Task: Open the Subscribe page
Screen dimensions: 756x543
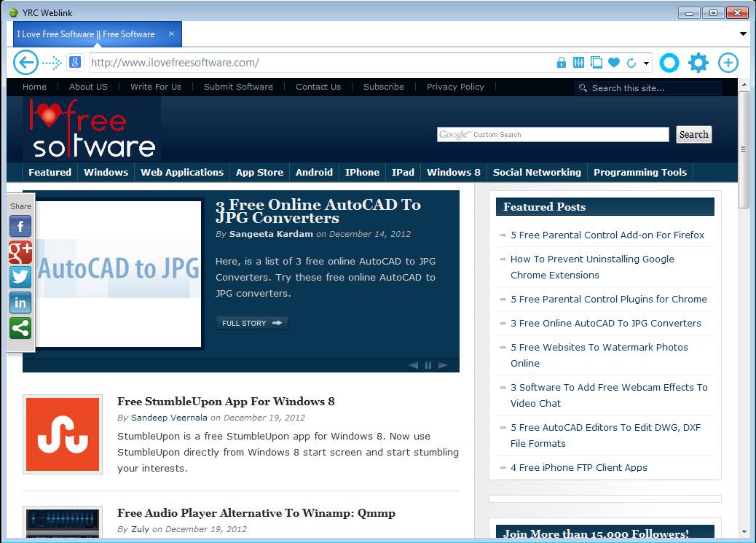Action: pos(384,87)
